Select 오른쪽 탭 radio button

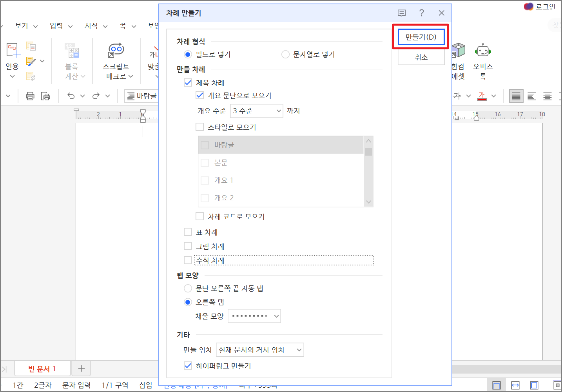pos(188,302)
